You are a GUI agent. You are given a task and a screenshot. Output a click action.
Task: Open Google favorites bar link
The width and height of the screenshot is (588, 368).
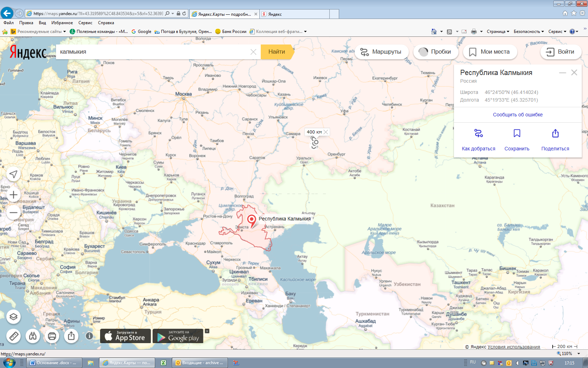[141, 32]
